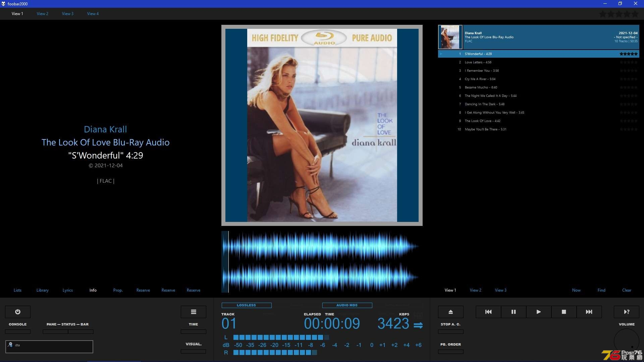Select View 1 below the playlist
This screenshot has width=644, height=362.
(450, 290)
